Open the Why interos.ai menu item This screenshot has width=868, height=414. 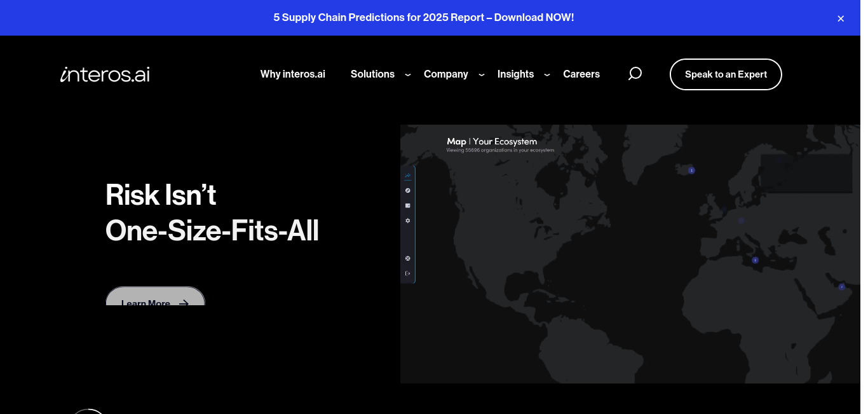[x=293, y=74]
